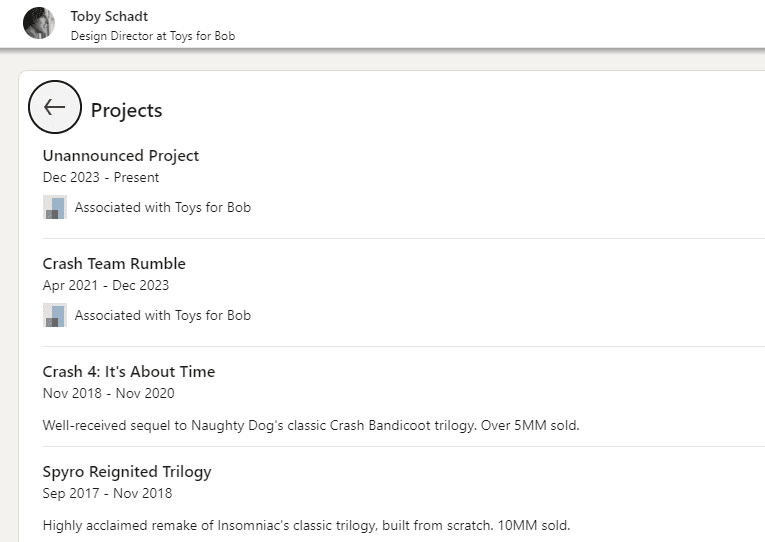
Task: Click Associated with Toys for Bob under Unannounced Project
Action: click(x=162, y=207)
